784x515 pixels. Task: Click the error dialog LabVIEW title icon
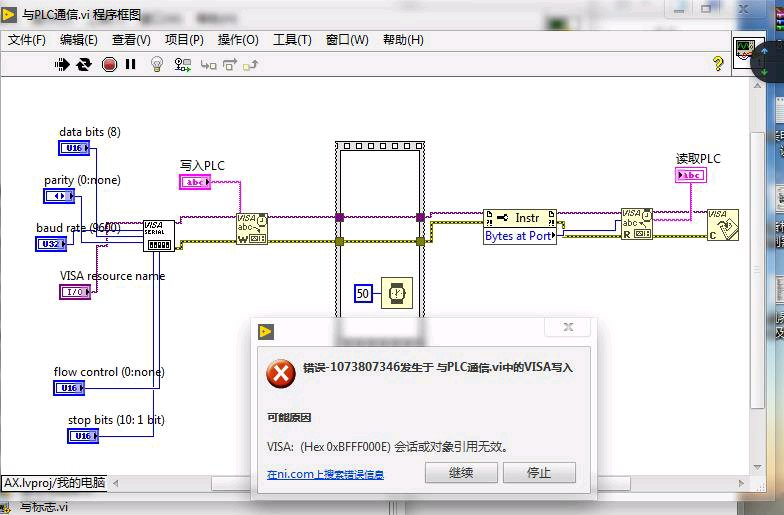point(266,332)
